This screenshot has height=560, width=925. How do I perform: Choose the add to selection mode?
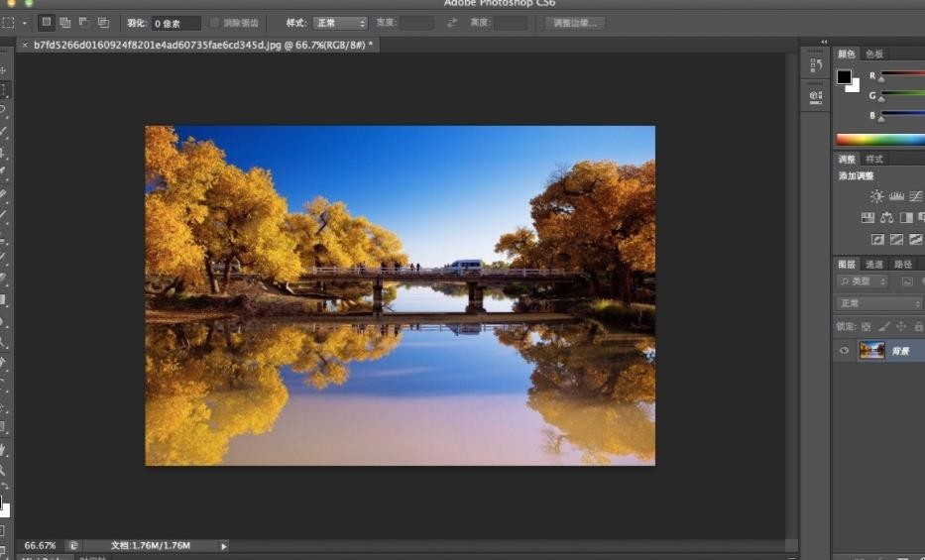tap(64, 23)
